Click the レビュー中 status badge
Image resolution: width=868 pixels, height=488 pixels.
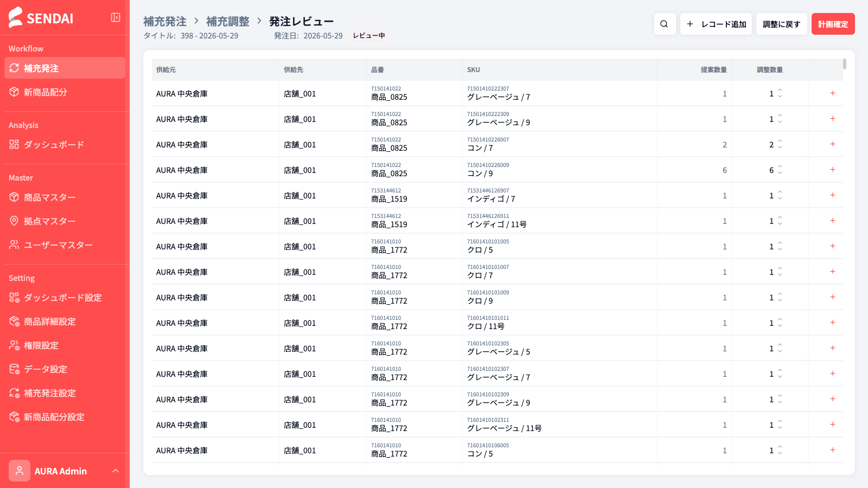pos(369,35)
